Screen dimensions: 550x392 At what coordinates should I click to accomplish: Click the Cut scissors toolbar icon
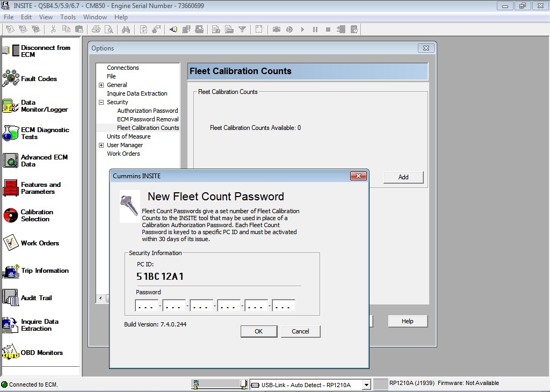pos(53,30)
